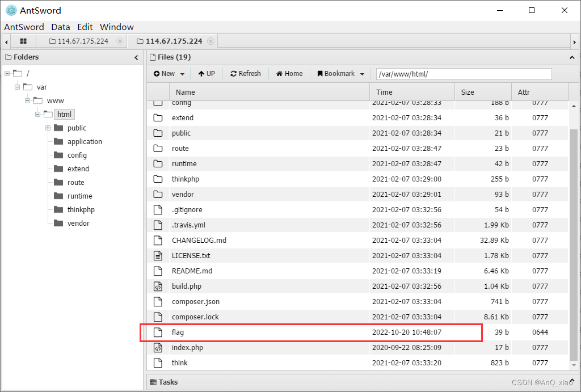Click the flag file icon
The width and height of the screenshot is (581, 392).
[158, 332]
